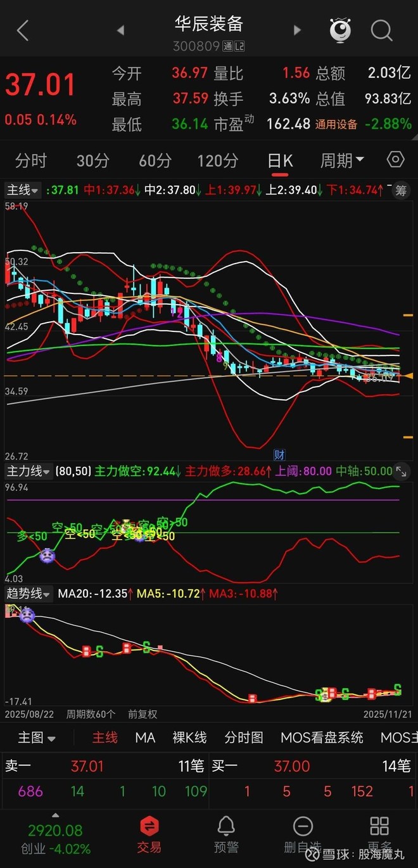Open the 主图 dropdown in indicator bar
The image size is (418, 868).
(37, 737)
